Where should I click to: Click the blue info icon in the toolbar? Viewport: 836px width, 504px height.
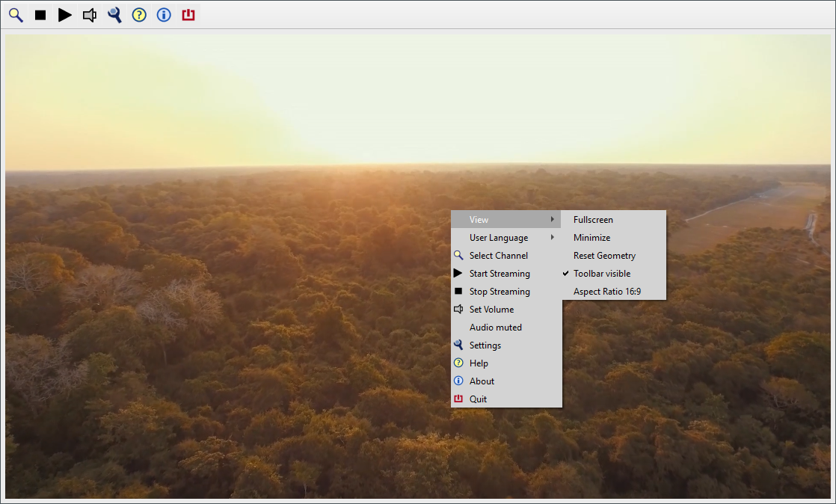coord(164,15)
